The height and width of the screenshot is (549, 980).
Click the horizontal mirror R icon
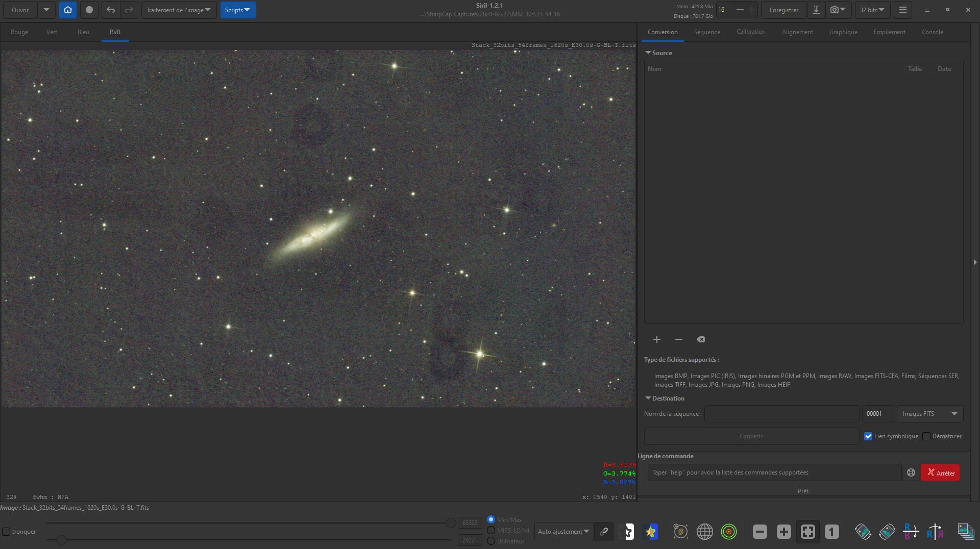[x=935, y=532]
